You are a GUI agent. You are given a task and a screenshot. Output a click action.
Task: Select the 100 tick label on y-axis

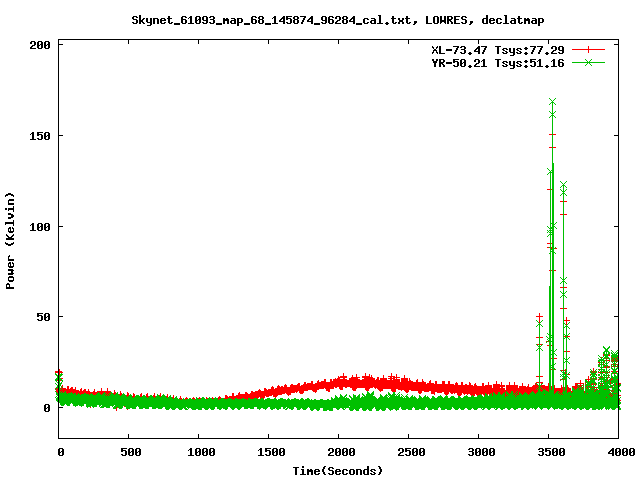coord(41,227)
